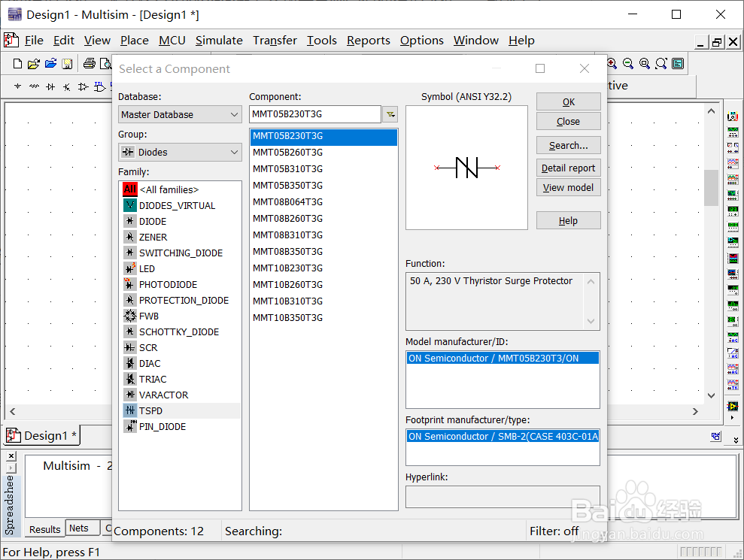Switch to the Design1 sheet tab
Viewport: 744px width, 560px height.
[x=42, y=435]
